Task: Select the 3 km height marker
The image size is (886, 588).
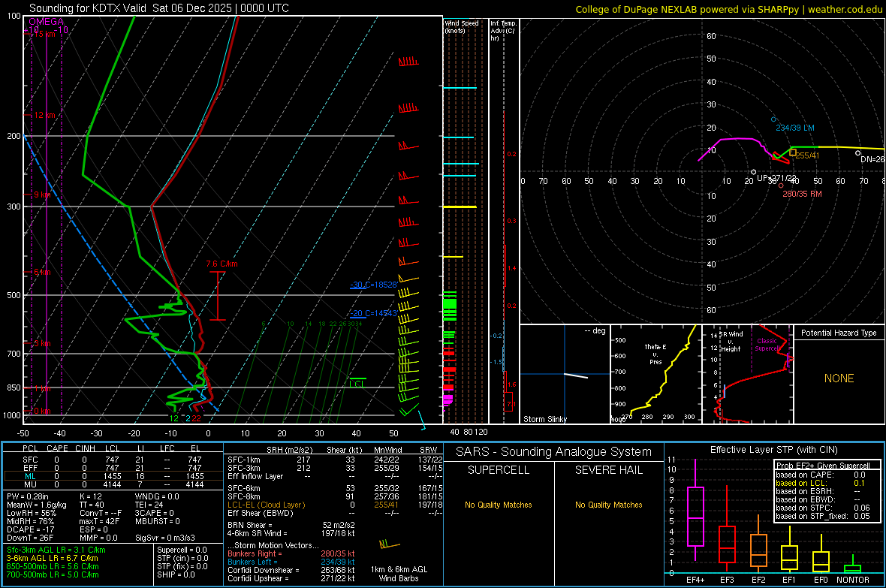Action: tap(42, 343)
